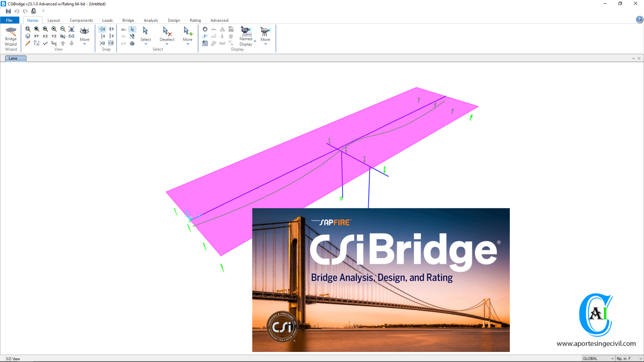
Task: Expand View More dropdown with eye
Action: pyautogui.click(x=85, y=36)
